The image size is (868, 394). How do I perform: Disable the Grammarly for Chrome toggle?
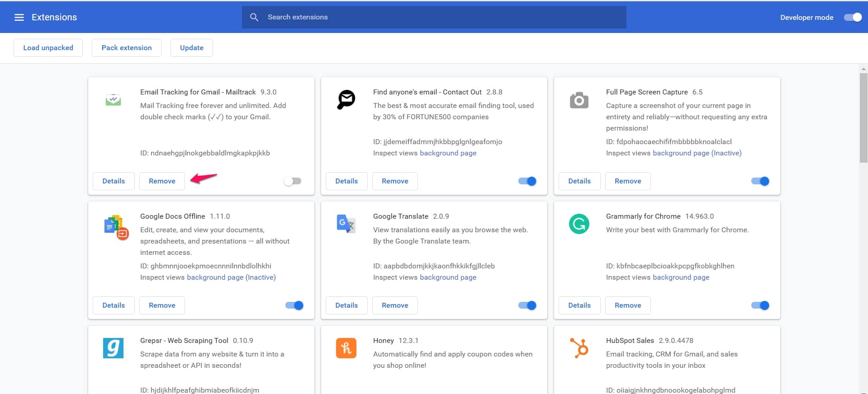click(x=760, y=305)
